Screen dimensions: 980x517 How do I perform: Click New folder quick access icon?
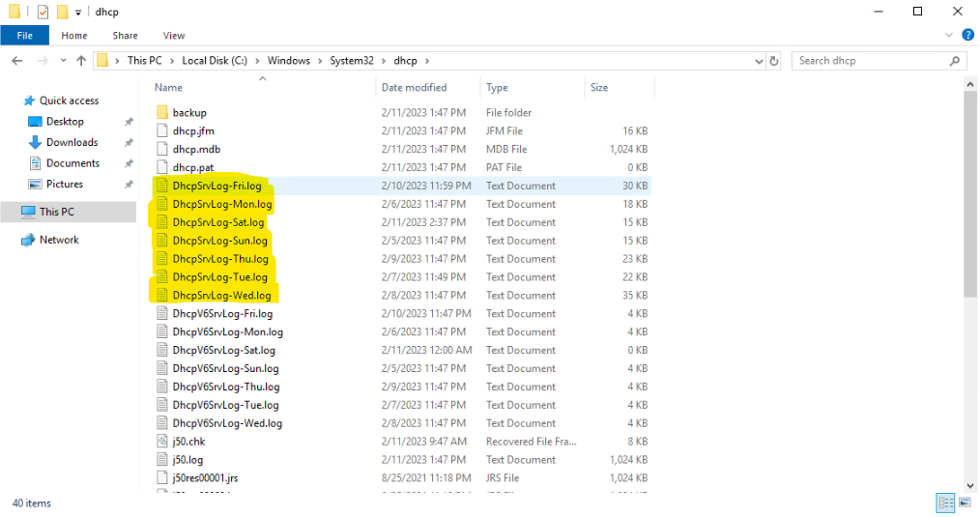[62, 12]
